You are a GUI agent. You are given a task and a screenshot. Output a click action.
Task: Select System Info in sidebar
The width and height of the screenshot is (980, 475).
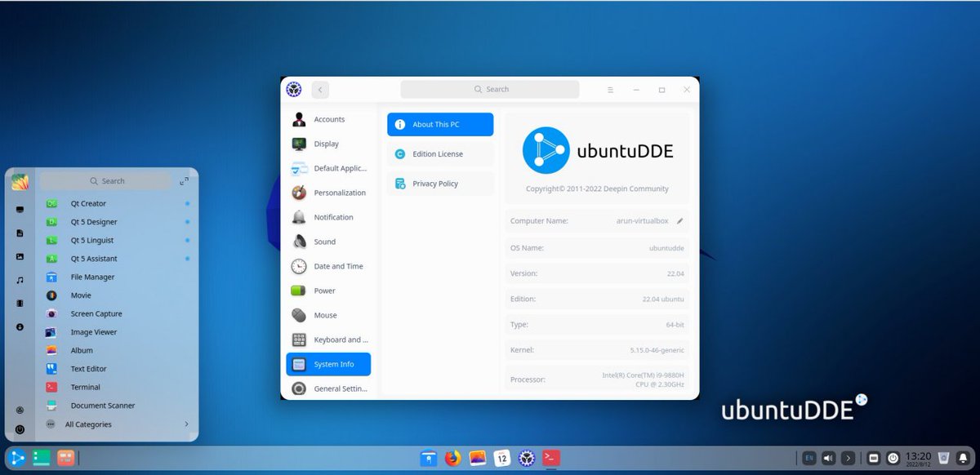tap(328, 364)
